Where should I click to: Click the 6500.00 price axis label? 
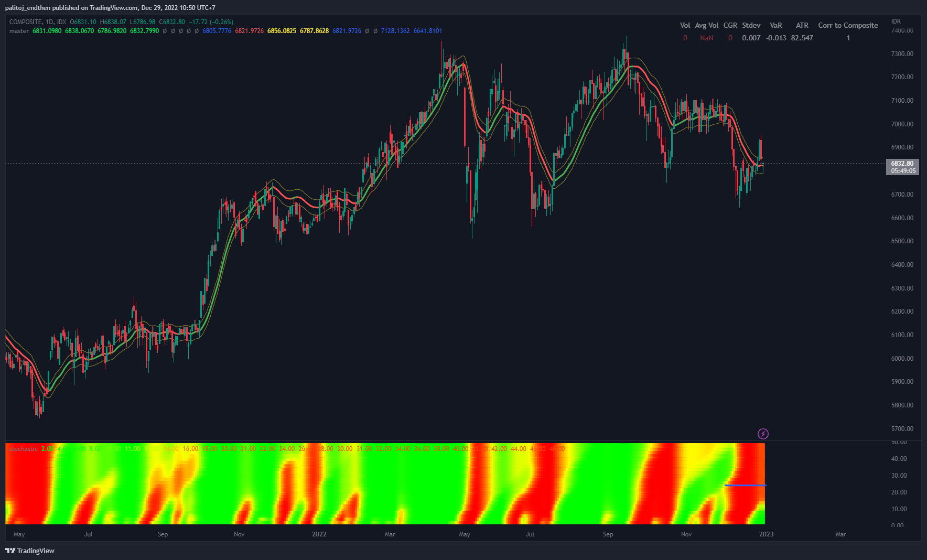[902, 241]
